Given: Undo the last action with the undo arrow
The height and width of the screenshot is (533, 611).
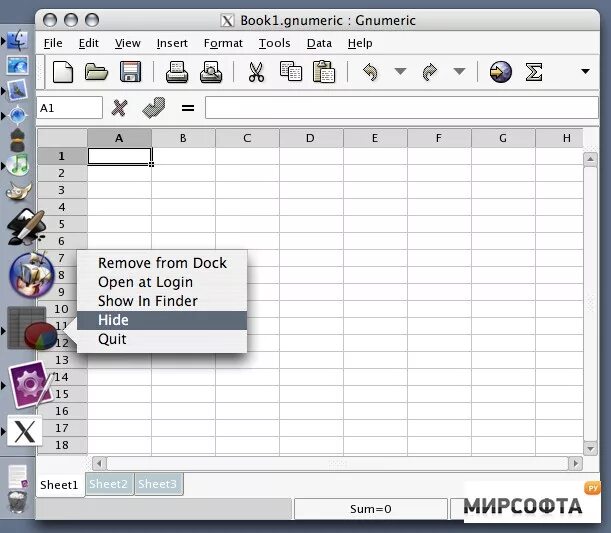Looking at the screenshot, I should click(370, 72).
